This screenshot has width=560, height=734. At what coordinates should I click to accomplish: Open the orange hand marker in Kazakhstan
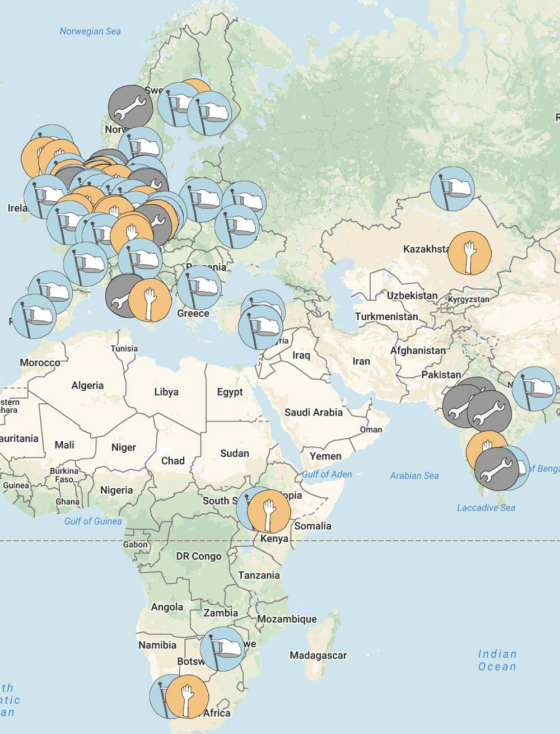coord(470,253)
